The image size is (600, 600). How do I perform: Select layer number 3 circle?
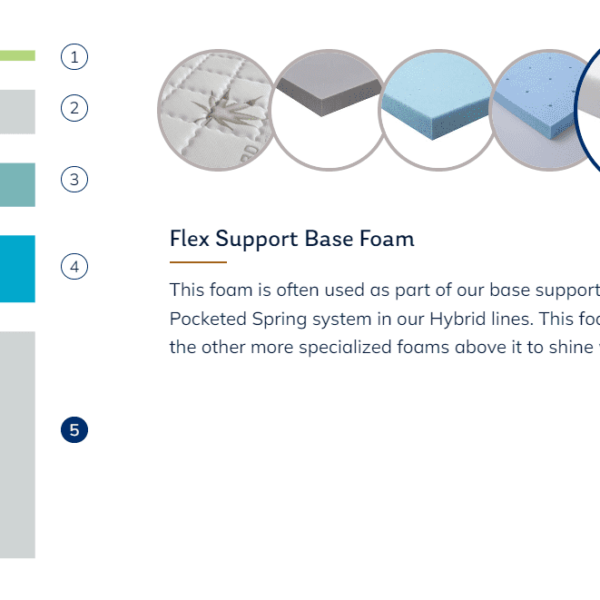pyautogui.click(x=74, y=179)
